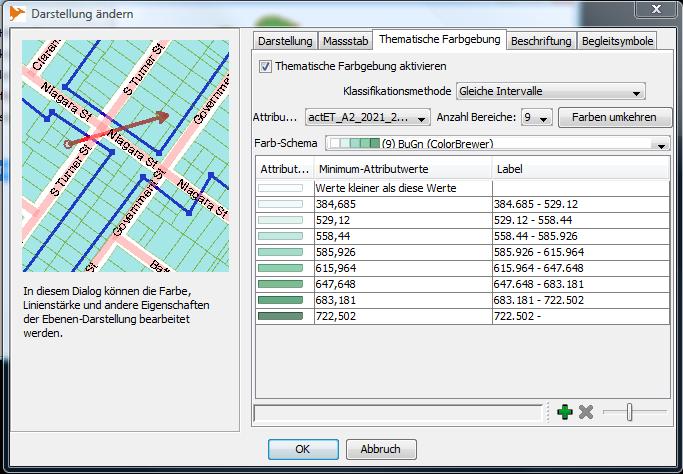Go to the Begleitsymbole tab
The image size is (683, 474).
(617, 41)
